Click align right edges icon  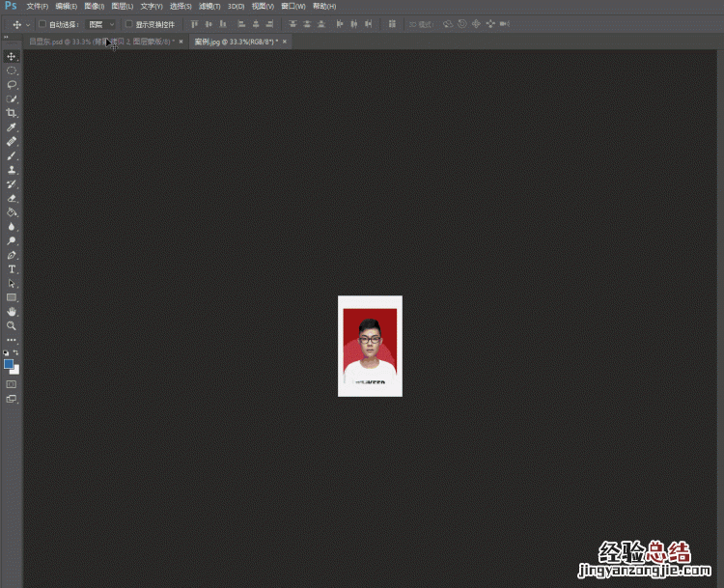[x=269, y=24]
